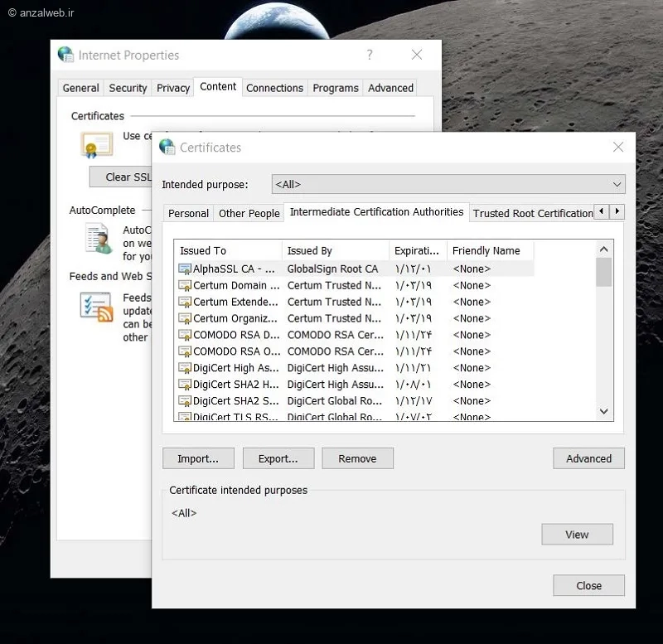Select the COMODO RSA D... certificate name

236,335
